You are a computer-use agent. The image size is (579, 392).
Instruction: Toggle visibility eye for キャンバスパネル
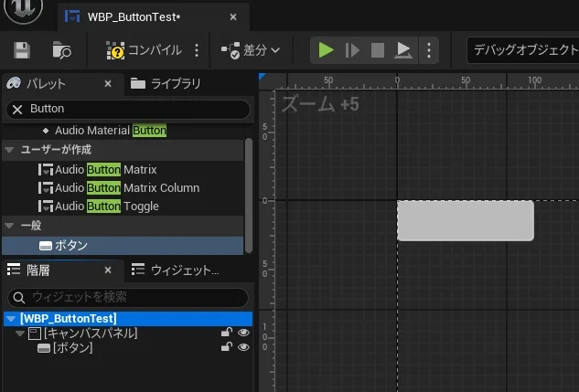pos(243,334)
